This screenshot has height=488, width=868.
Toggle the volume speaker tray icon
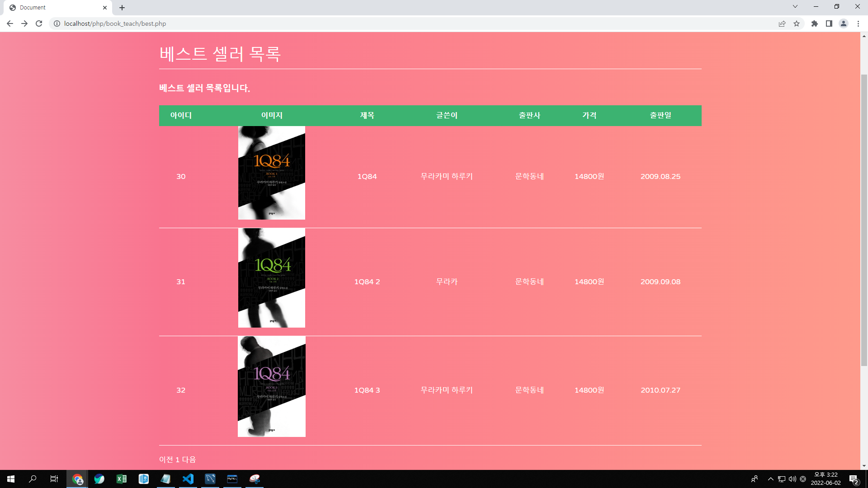pos(792,479)
